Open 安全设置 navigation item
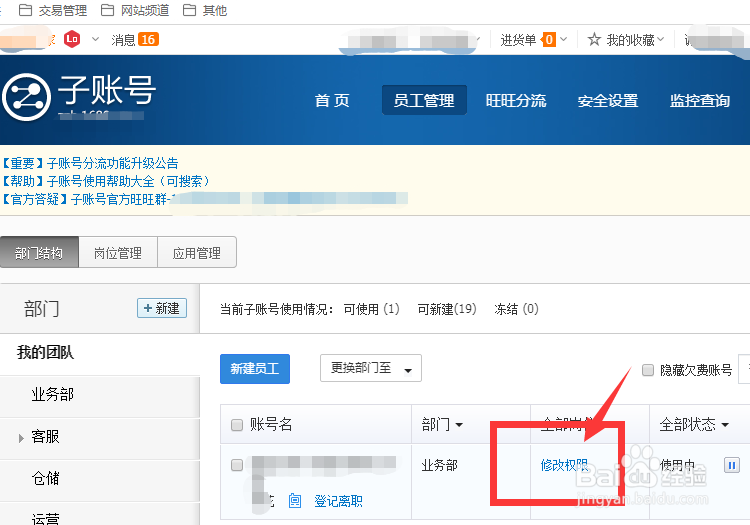The width and height of the screenshot is (750, 525). [607, 100]
